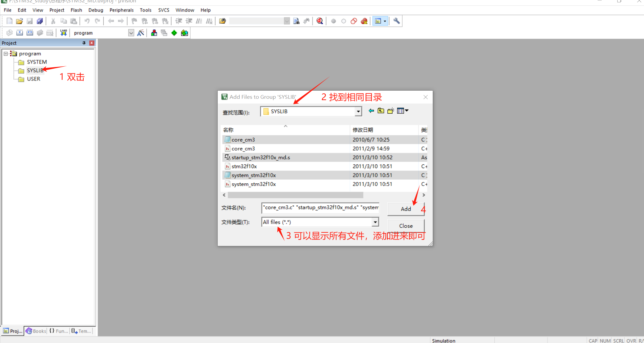This screenshot has width=644, height=343.
Task: Disable all breakpoints icon
Action: (354, 21)
